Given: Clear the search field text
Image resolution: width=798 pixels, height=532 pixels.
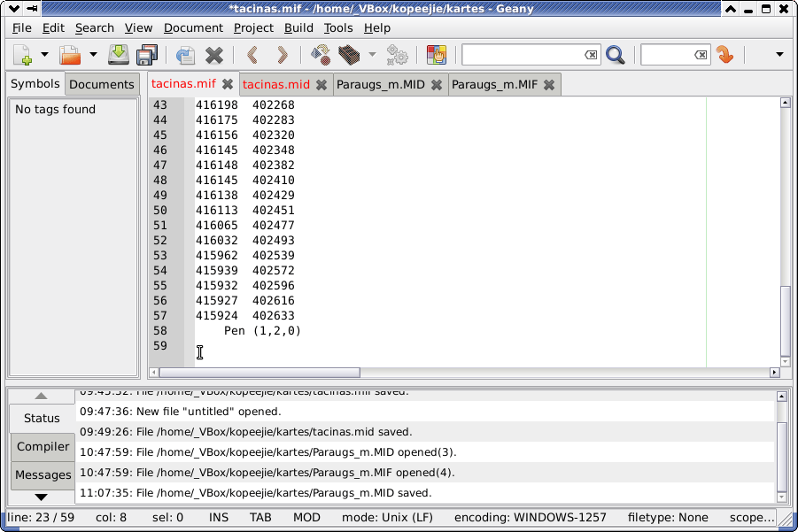Looking at the screenshot, I should [x=591, y=54].
